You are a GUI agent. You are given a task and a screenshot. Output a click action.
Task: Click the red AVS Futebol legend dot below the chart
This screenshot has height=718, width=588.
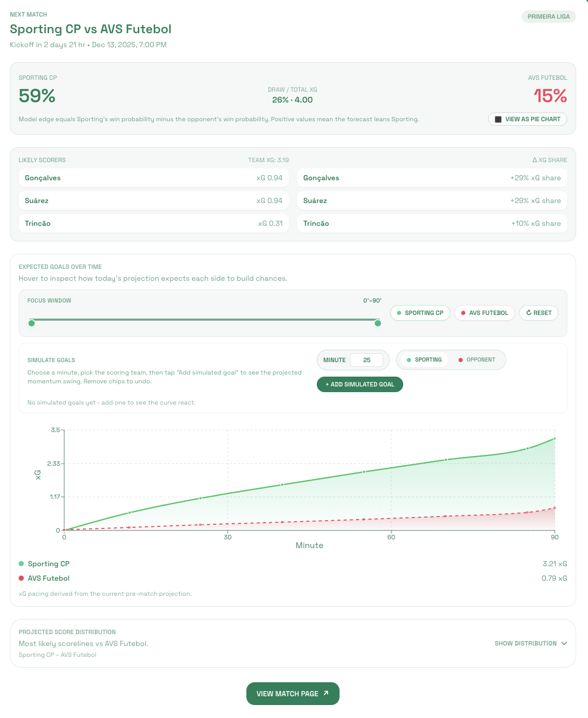point(21,578)
